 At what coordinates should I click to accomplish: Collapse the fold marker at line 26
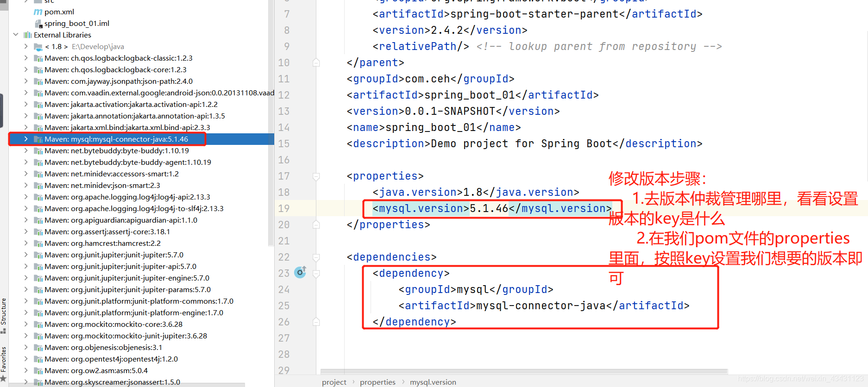pos(316,322)
